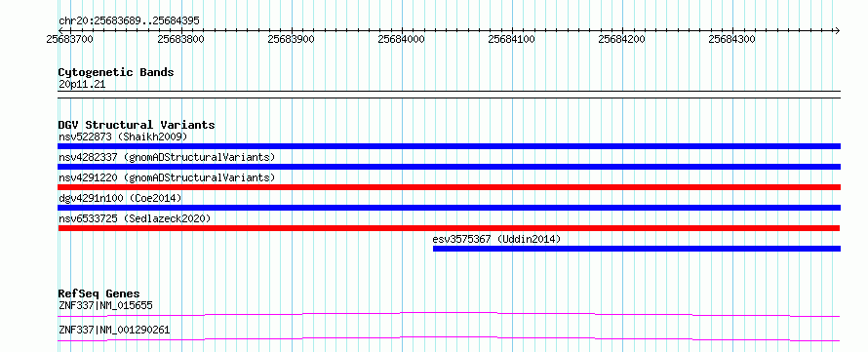Open the esv3575367 (Uddin2014) label

point(496,239)
